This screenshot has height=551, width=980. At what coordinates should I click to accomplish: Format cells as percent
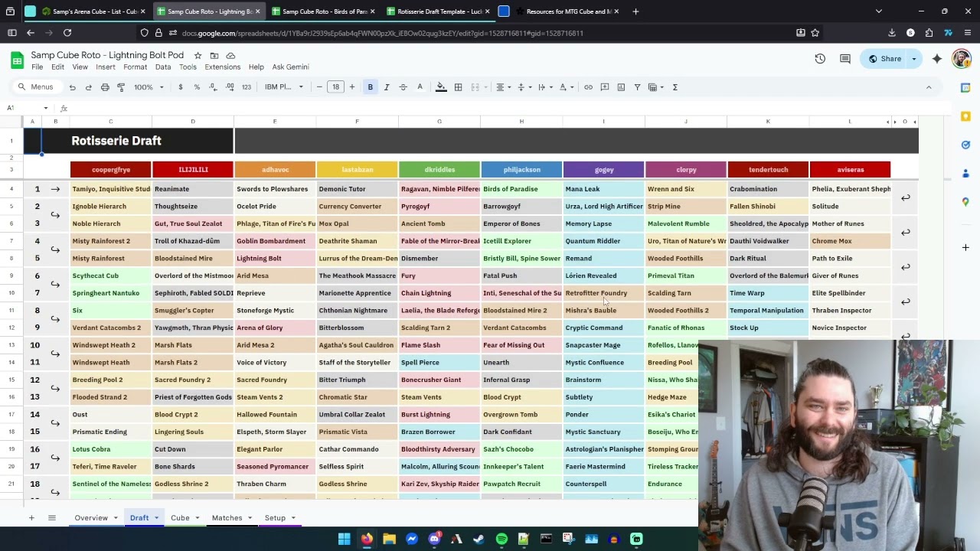click(x=197, y=87)
